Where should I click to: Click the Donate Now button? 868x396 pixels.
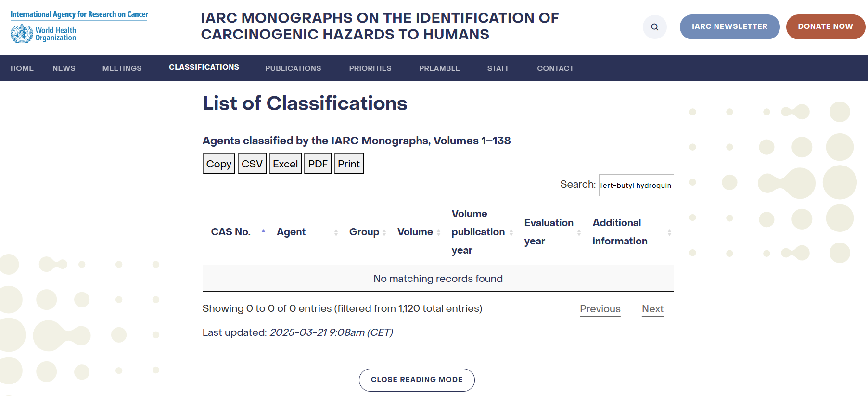(x=825, y=26)
